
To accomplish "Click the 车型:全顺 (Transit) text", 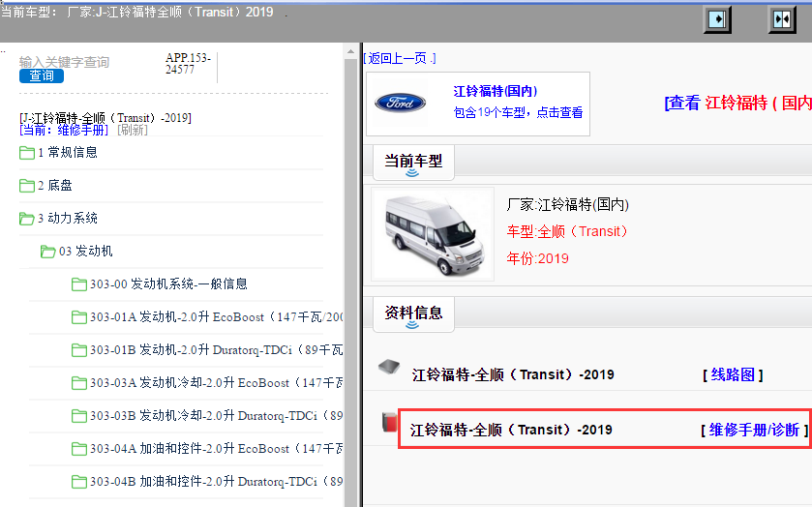I will click(567, 231).
